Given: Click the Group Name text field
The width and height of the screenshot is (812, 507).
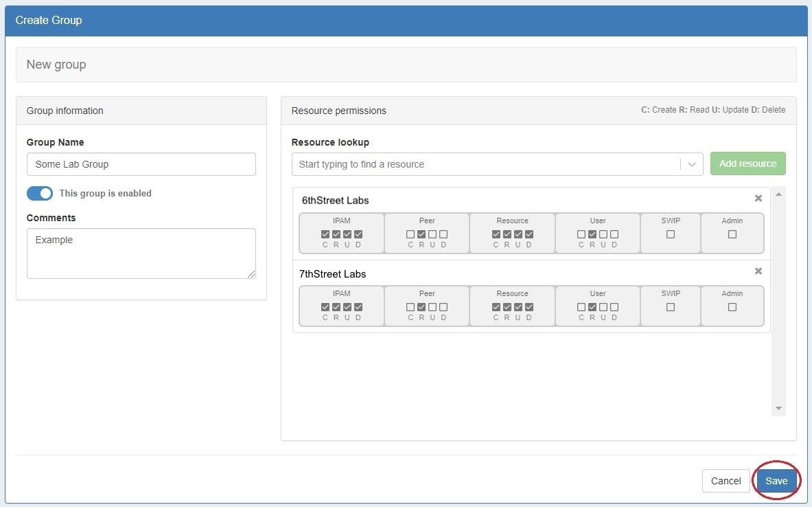Looking at the screenshot, I should [x=141, y=164].
